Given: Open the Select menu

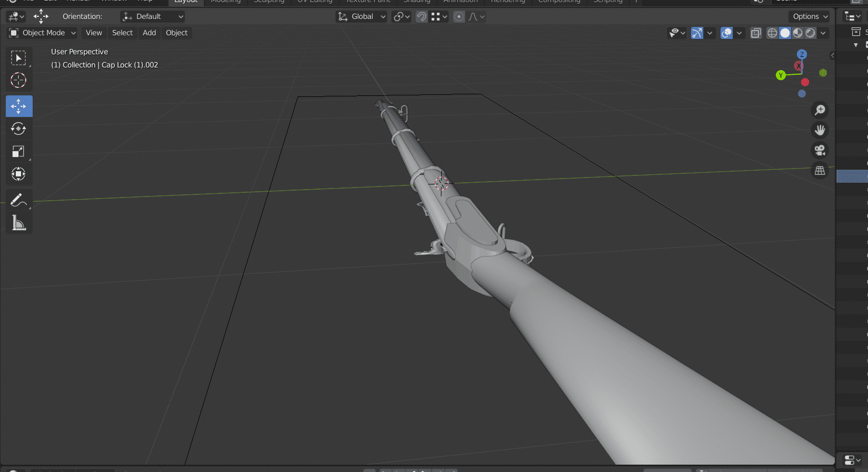Looking at the screenshot, I should [x=122, y=33].
